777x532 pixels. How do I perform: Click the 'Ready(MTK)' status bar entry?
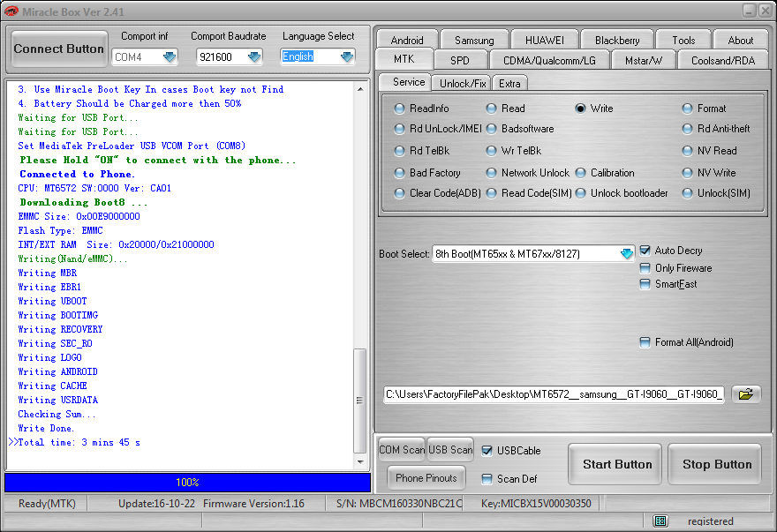47,504
